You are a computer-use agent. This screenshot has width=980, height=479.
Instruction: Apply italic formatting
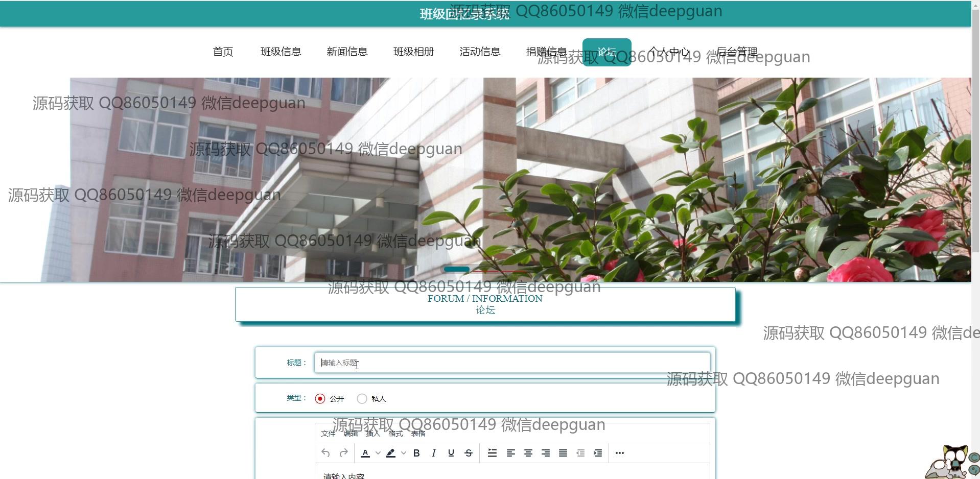(x=434, y=453)
